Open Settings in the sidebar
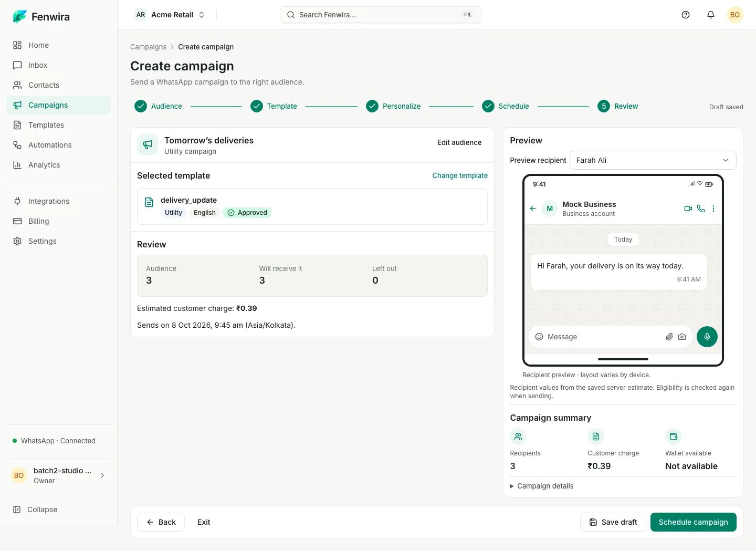This screenshot has height=551, width=756. pyautogui.click(x=58, y=241)
